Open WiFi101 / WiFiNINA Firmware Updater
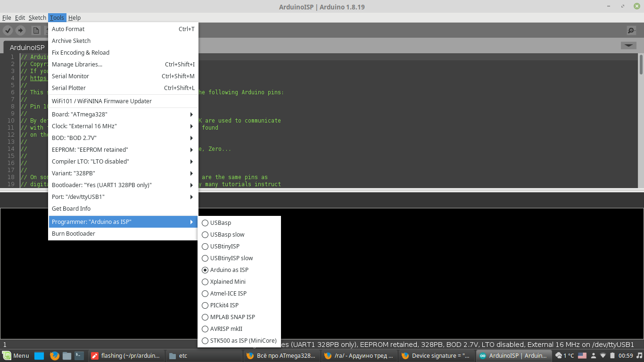The height and width of the screenshot is (362, 644). (x=123, y=101)
